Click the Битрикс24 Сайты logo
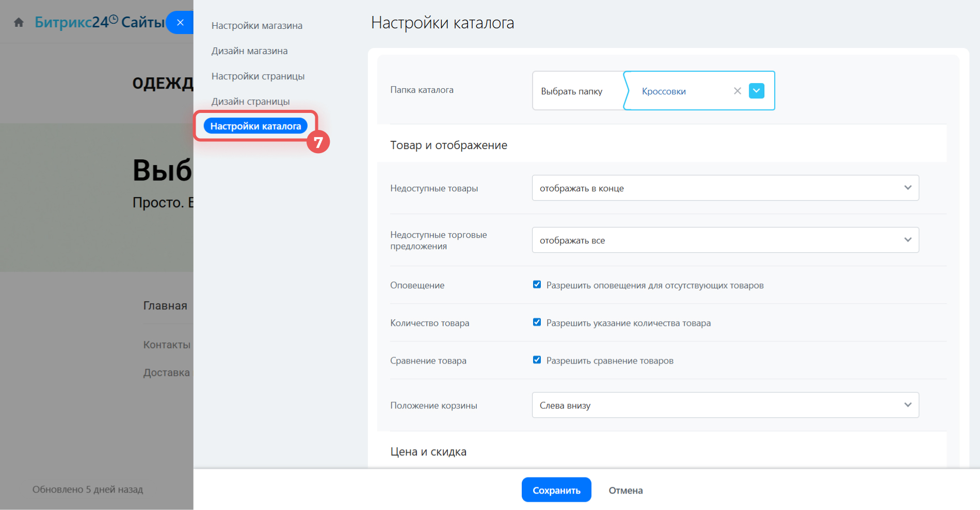 coord(99,22)
